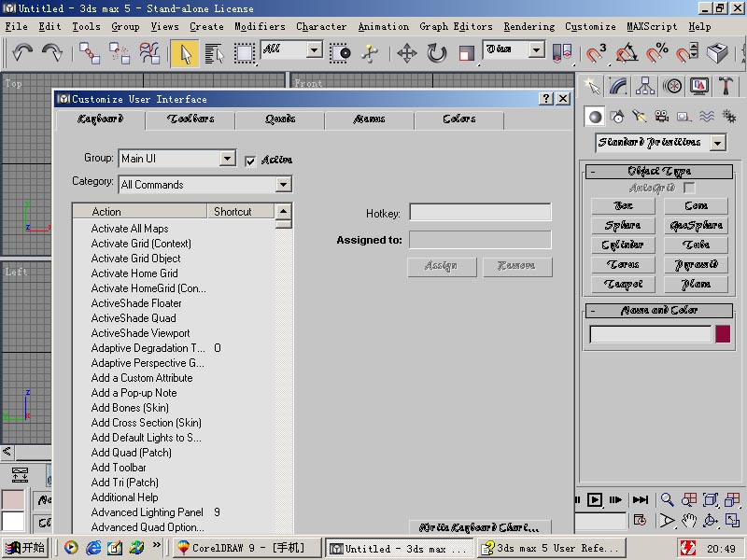The image size is (747, 560).
Task: Activate the Select and Move tool
Action: [407, 53]
